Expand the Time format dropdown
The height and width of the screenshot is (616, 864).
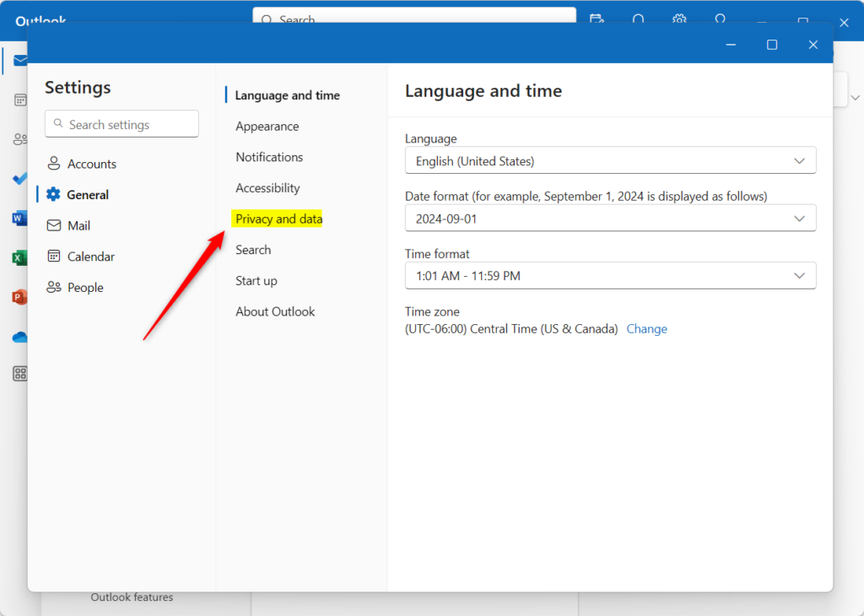(x=610, y=276)
